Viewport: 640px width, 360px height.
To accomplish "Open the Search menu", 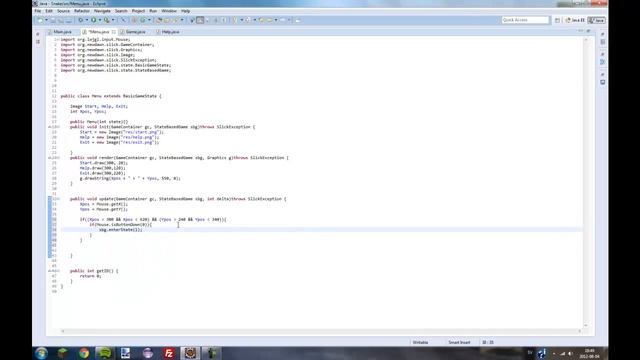I will click(121, 11).
